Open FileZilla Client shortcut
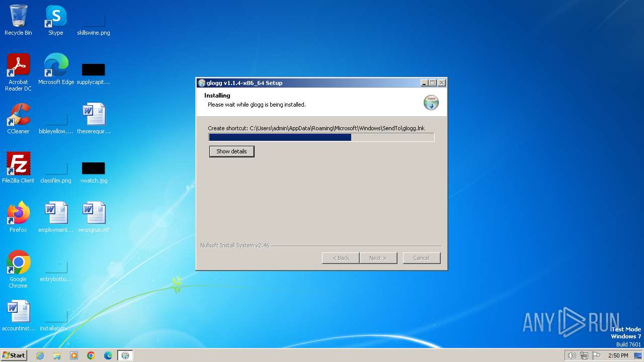Screen dimensions: 644x362 click(x=18, y=168)
